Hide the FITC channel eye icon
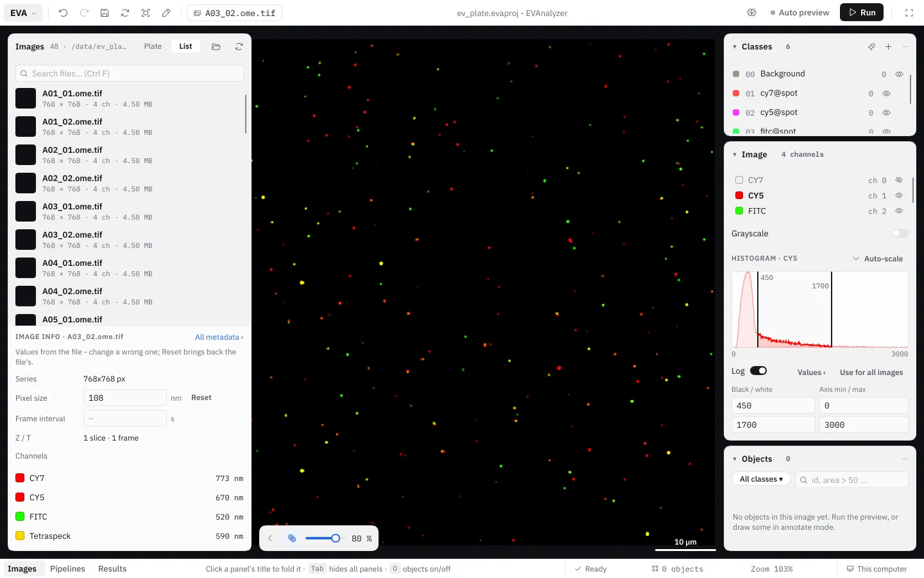Screen dimensions: 924x578 point(899,211)
